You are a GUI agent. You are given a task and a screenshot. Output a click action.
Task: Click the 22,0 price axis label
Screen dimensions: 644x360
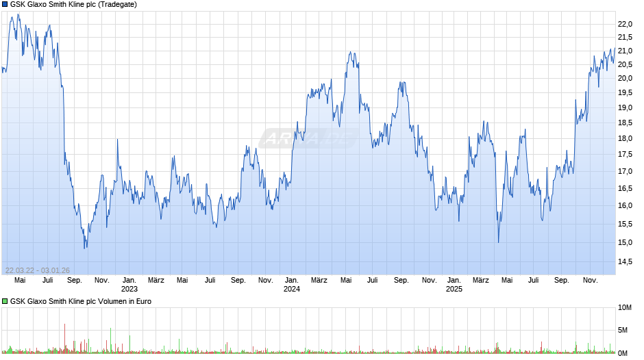tap(625, 25)
